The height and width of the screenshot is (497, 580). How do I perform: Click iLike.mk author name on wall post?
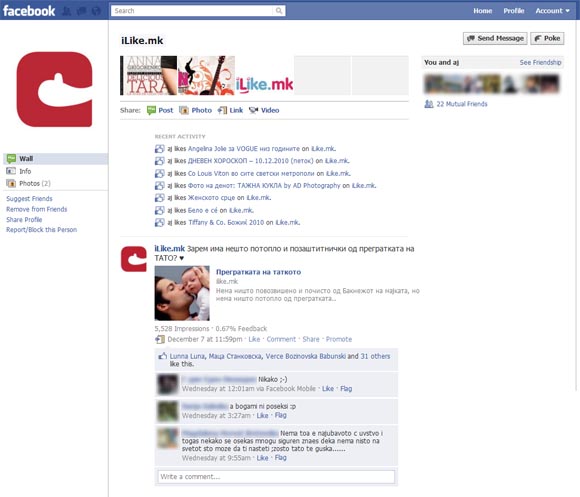click(169, 248)
